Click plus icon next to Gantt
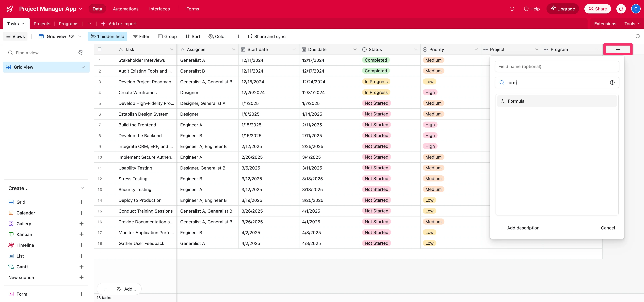Screen dimensions: 644x302 coord(81,266)
